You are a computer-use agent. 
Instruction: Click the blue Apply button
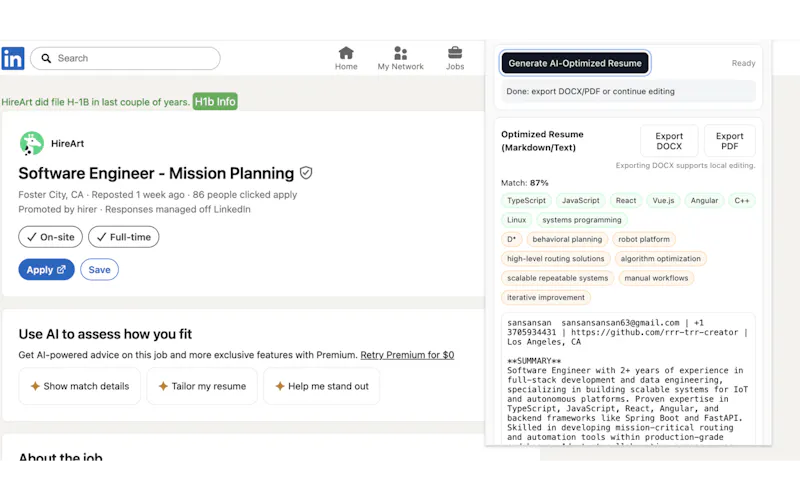pos(46,269)
